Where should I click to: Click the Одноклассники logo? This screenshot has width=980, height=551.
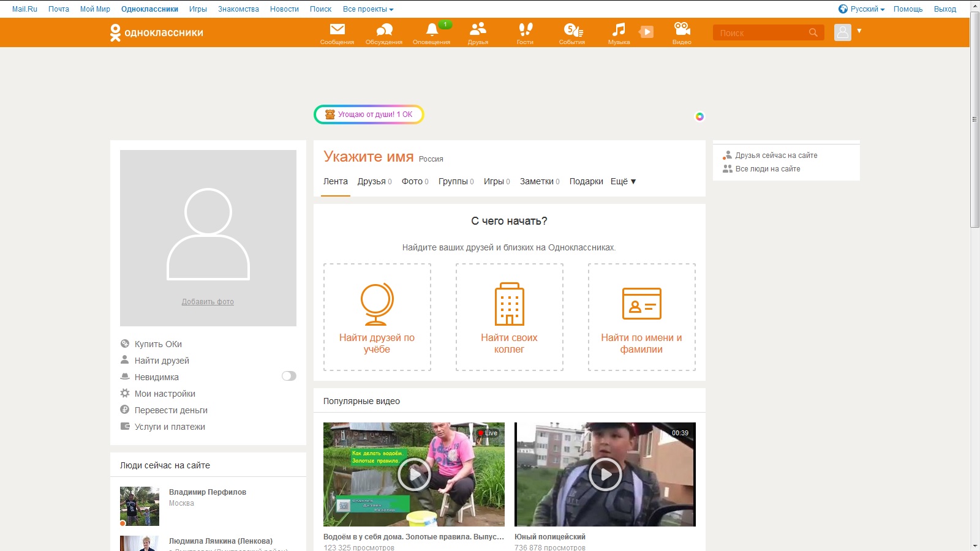(157, 32)
